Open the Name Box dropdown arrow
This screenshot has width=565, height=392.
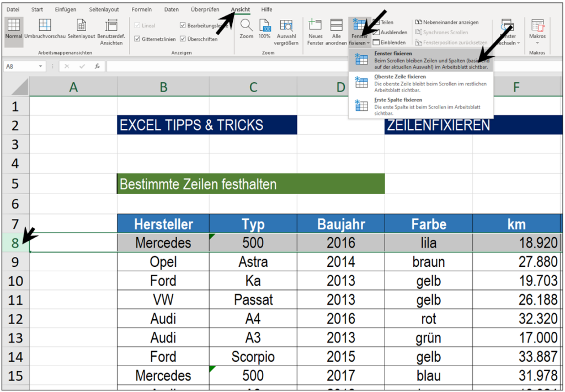(40, 67)
